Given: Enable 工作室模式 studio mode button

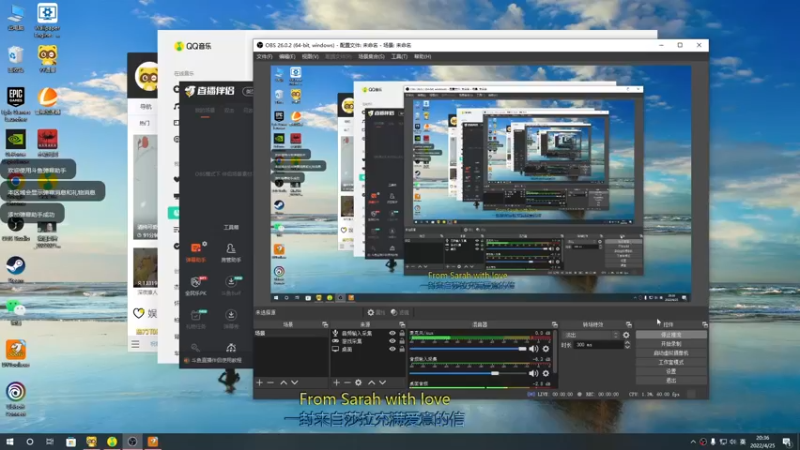Looking at the screenshot, I should click(671, 362).
